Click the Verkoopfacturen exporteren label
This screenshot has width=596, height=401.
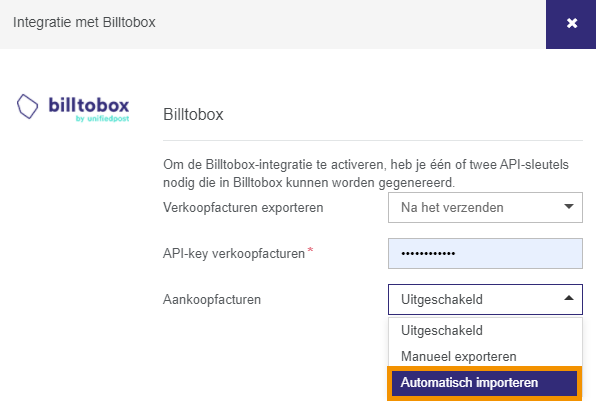tap(243, 208)
